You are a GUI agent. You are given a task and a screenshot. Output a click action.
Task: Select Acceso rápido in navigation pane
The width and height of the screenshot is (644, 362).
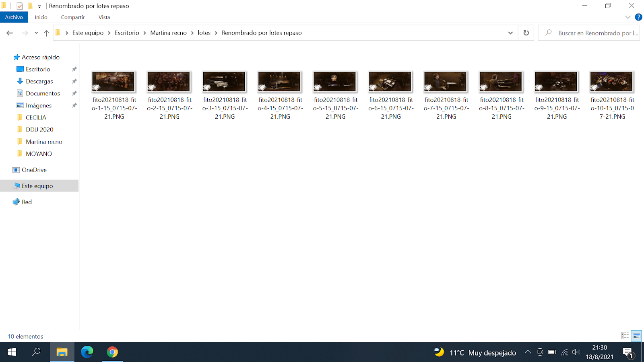40,57
